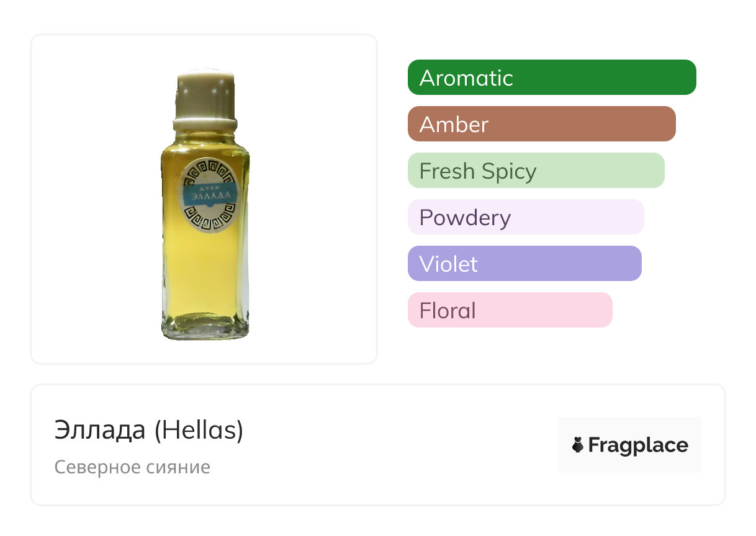Click the beige cap of the perfume bottle

(x=205, y=92)
